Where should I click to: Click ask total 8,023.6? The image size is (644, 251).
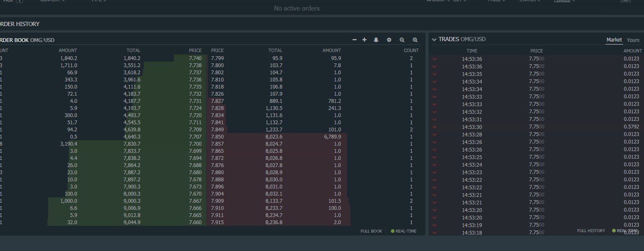click(x=274, y=137)
